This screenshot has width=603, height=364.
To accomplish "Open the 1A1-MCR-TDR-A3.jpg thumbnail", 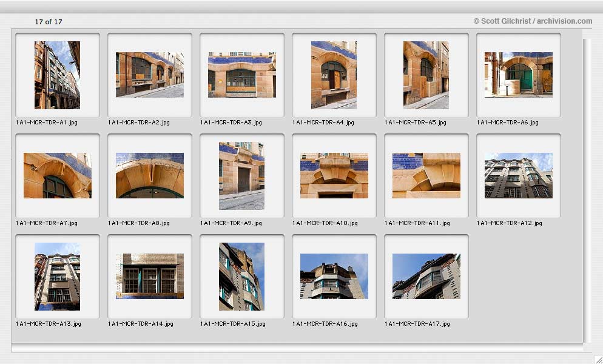I will (x=242, y=75).
